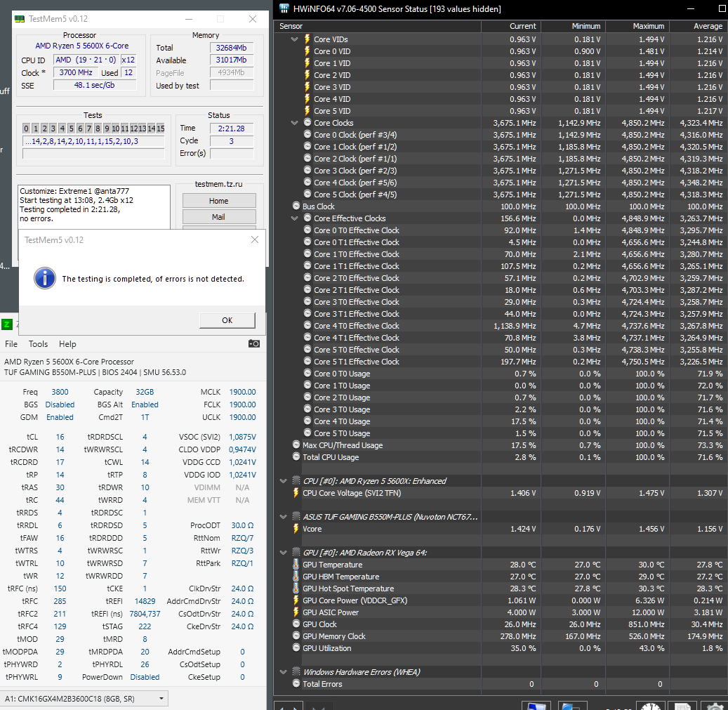
Task: Click the MCLK value 1900.00
Action: 242,392
